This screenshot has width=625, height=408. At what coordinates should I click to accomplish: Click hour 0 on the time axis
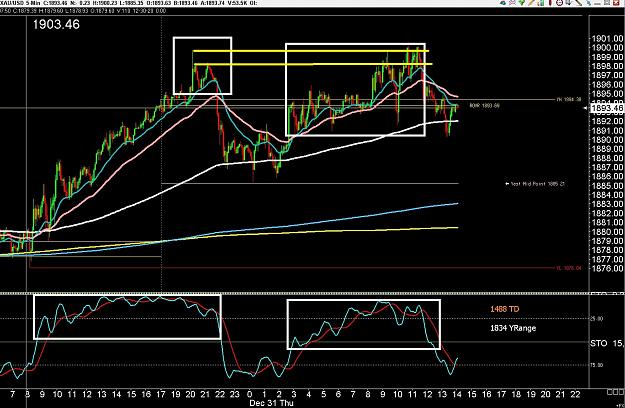pos(250,394)
